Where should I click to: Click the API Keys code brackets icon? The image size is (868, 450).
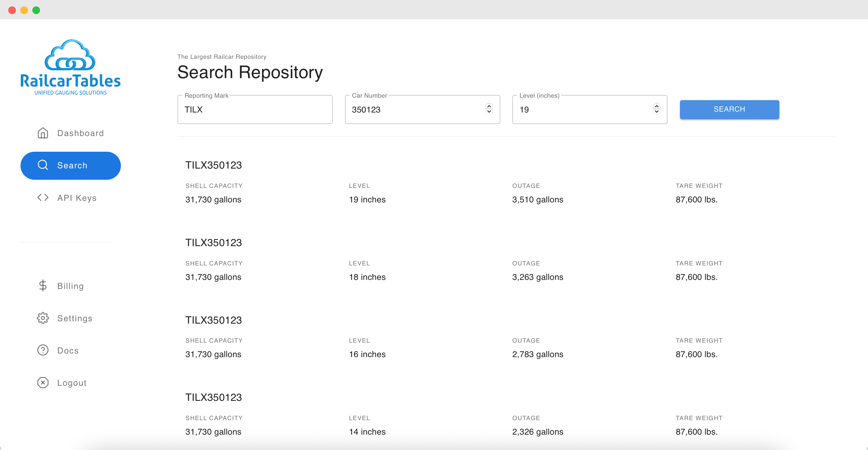point(43,198)
